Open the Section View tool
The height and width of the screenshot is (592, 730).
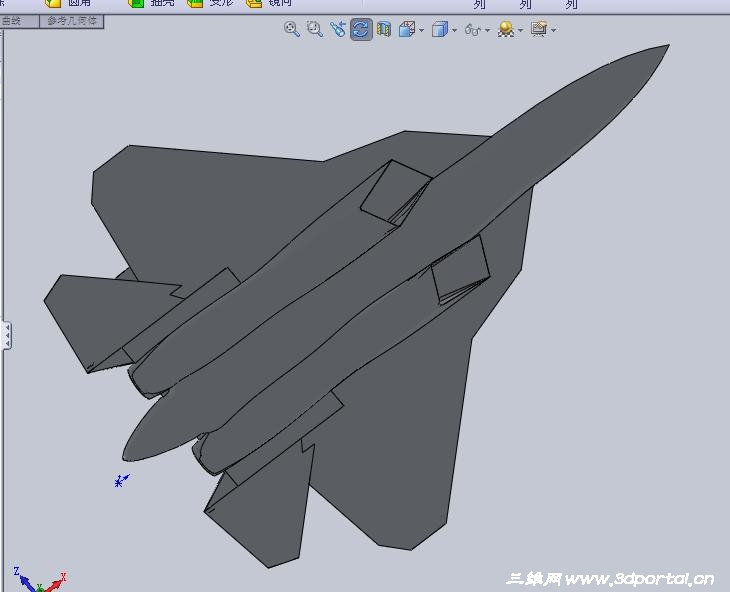click(384, 29)
